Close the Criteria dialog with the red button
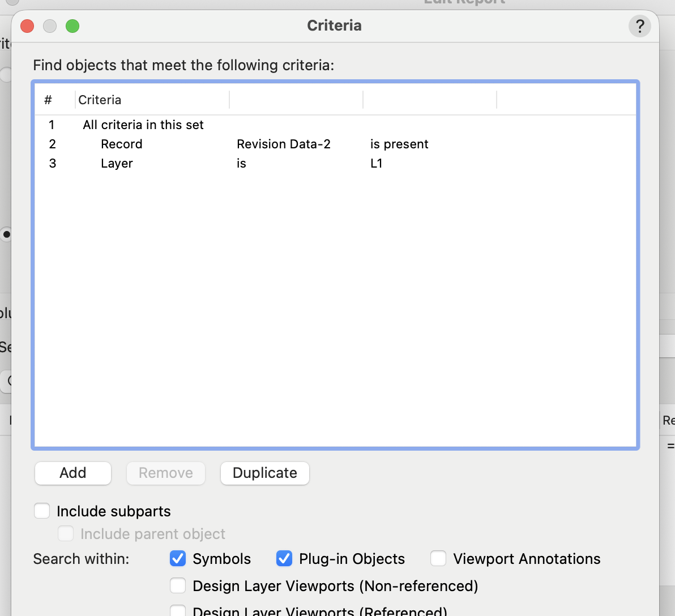 pyautogui.click(x=27, y=26)
